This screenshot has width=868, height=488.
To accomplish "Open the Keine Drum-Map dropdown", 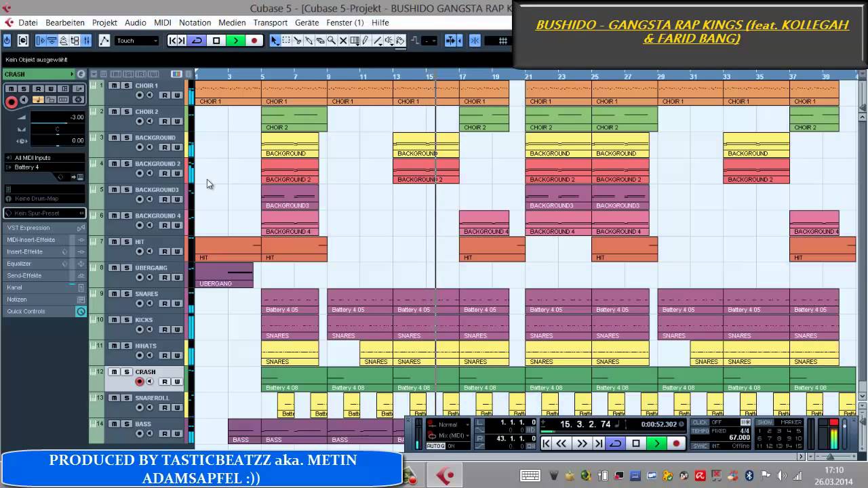I will point(45,199).
